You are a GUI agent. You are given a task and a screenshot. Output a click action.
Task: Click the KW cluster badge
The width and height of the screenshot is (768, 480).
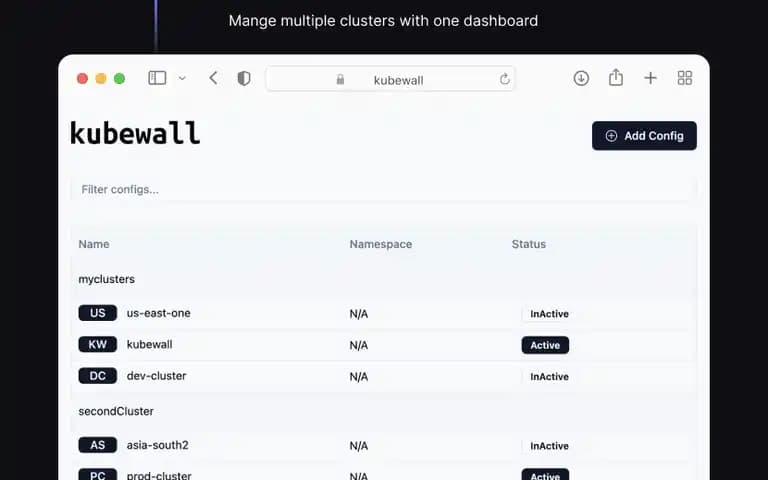[97, 344]
